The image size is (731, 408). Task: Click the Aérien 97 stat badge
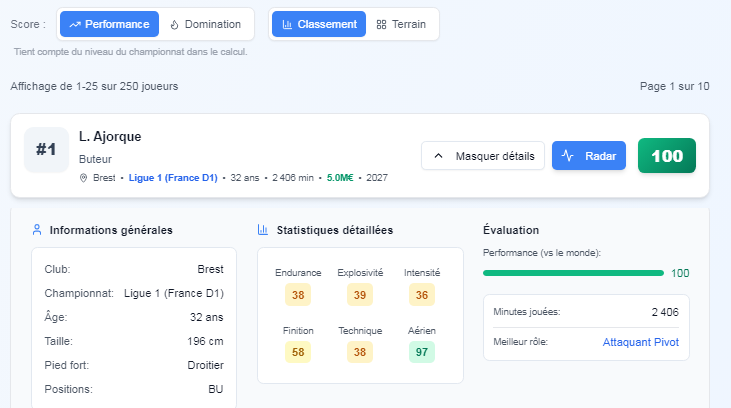422,352
